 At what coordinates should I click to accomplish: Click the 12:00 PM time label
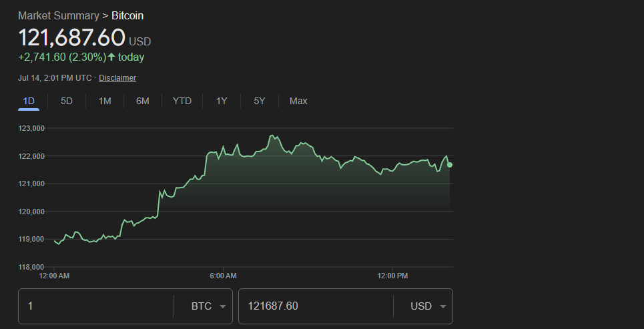[x=392, y=276]
